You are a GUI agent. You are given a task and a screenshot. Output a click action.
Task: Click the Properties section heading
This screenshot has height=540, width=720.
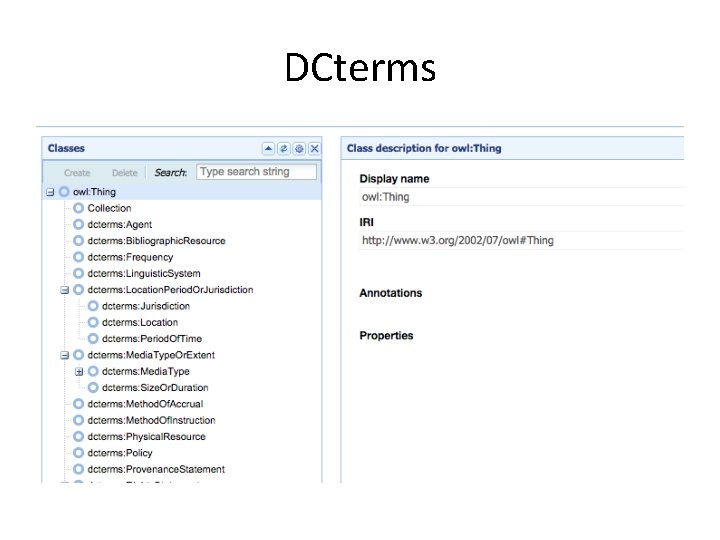(386, 336)
